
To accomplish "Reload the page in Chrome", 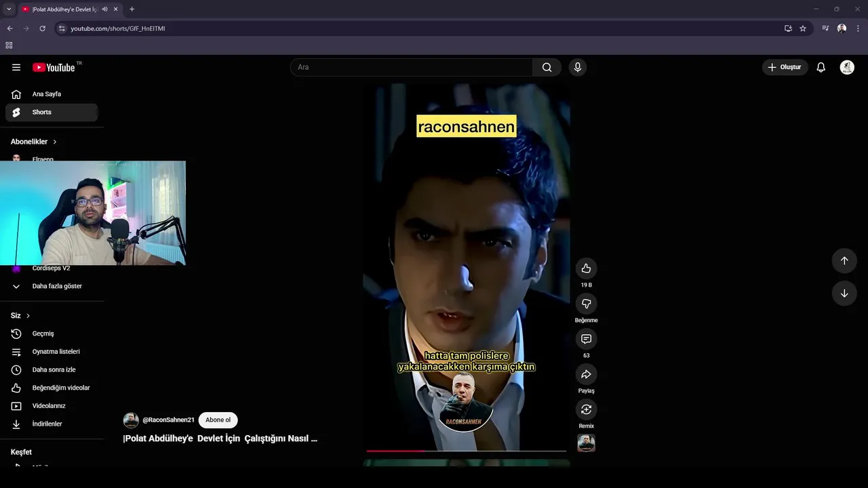I will point(42,28).
